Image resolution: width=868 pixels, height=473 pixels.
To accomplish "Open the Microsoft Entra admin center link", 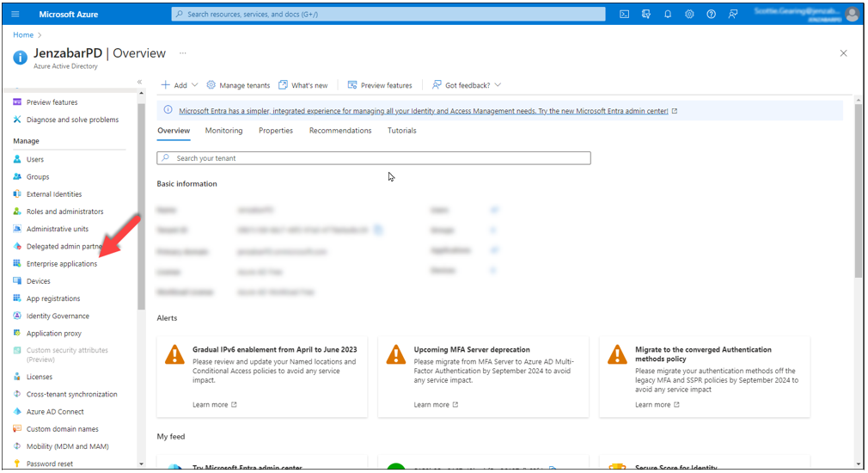I will click(x=424, y=111).
